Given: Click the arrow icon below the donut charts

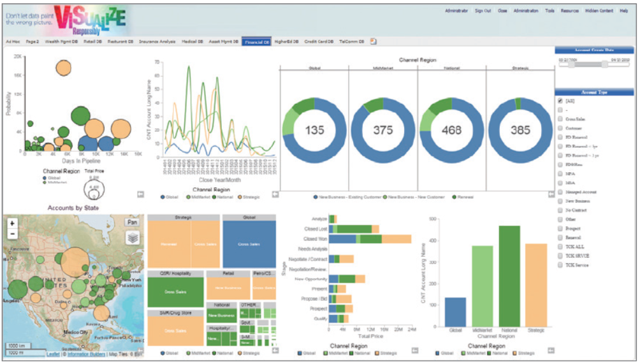Looking at the screenshot, I should (275, 194).
